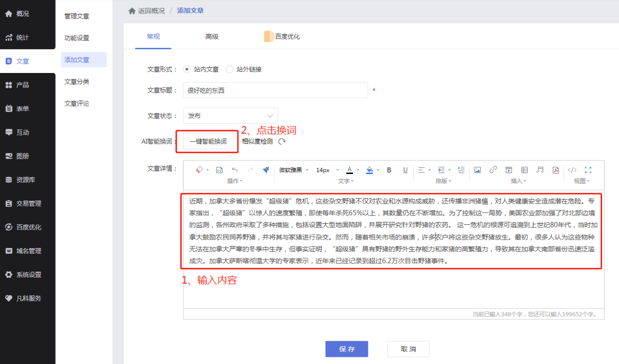This screenshot has height=364, width=619.
Task: Open the 文章状态 dropdown showing 发布
Action: (x=231, y=116)
